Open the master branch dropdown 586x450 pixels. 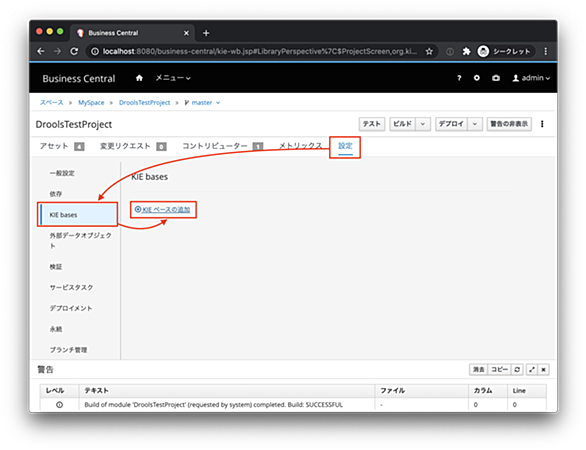[x=203, y=103]
